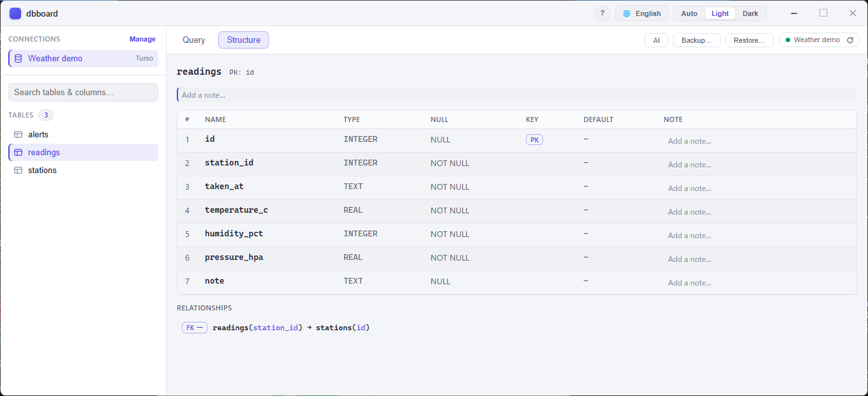
Task: Switch theme to Auto
Action: tap(689, 13)
